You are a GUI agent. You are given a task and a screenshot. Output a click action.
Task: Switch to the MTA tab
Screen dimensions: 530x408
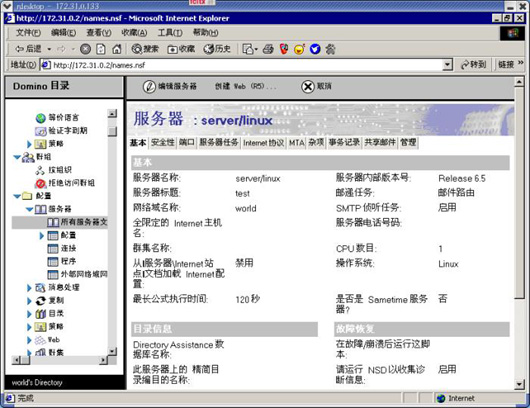click(296, 143)
